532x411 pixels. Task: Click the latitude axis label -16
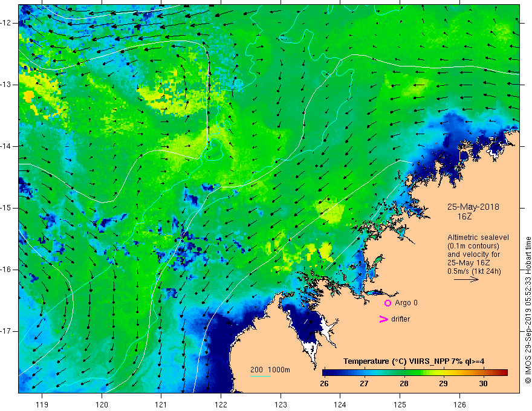(x=6, y=270)
